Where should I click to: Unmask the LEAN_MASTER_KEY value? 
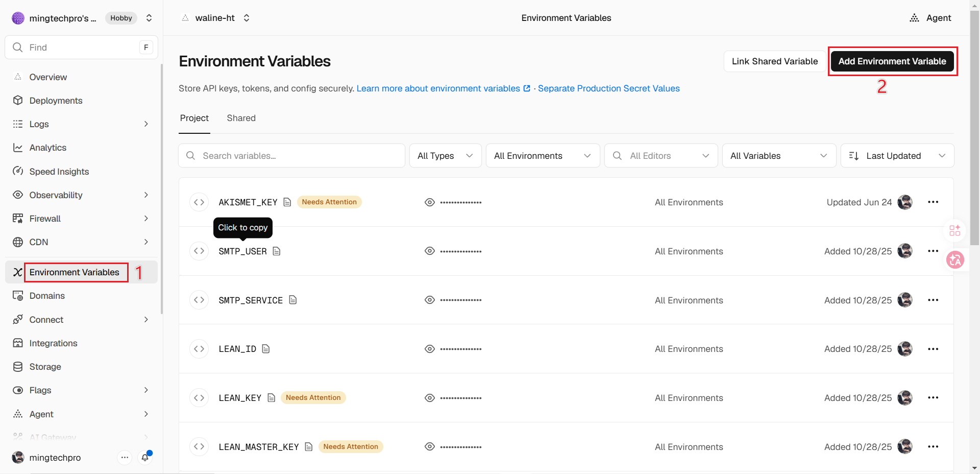click(430, 447)
